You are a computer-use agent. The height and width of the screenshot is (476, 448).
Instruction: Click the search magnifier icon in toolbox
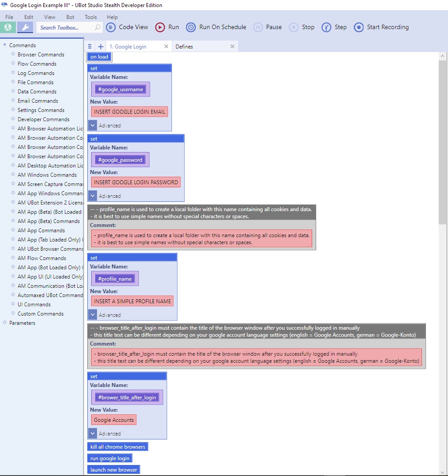[x=97, y=27]
